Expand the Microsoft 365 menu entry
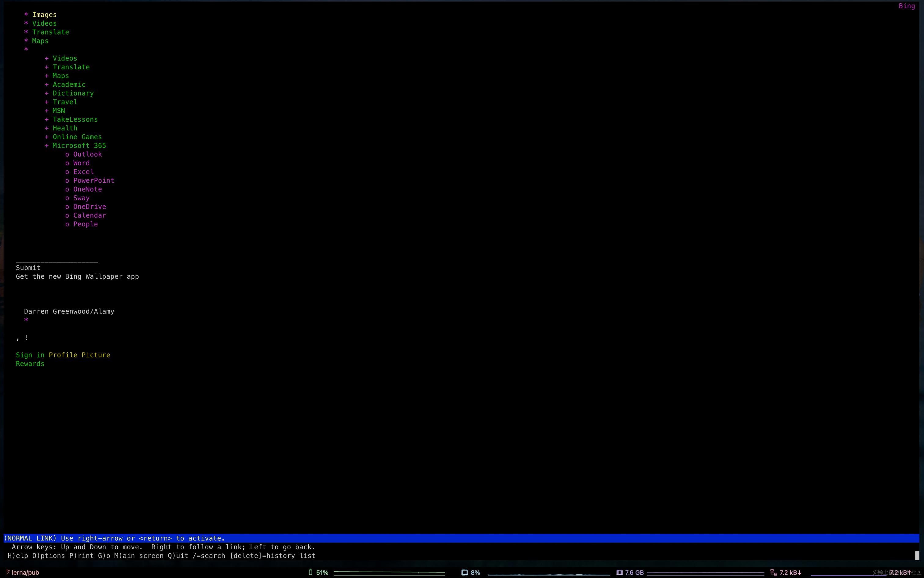The image size is (924, 578). [79, 146]
